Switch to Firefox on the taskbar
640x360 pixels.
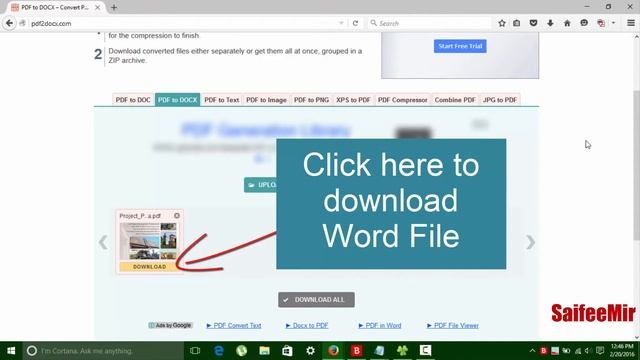tap(333, 351)
